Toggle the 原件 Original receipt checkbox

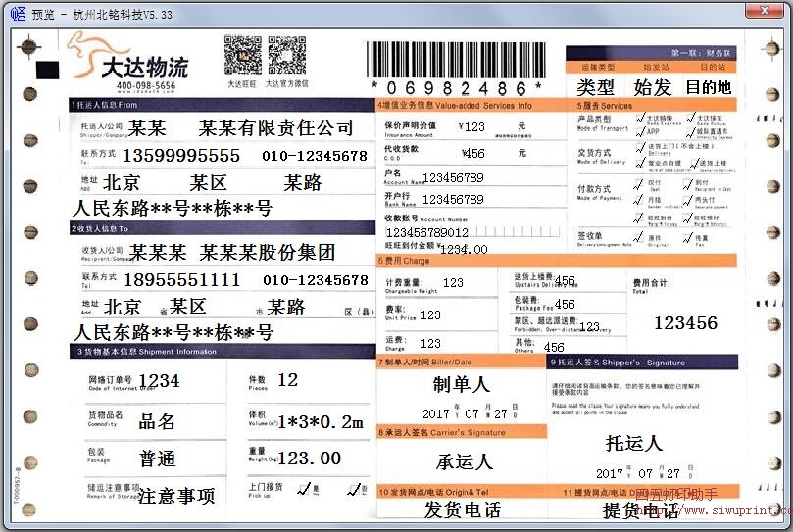(x=638, y=237)
